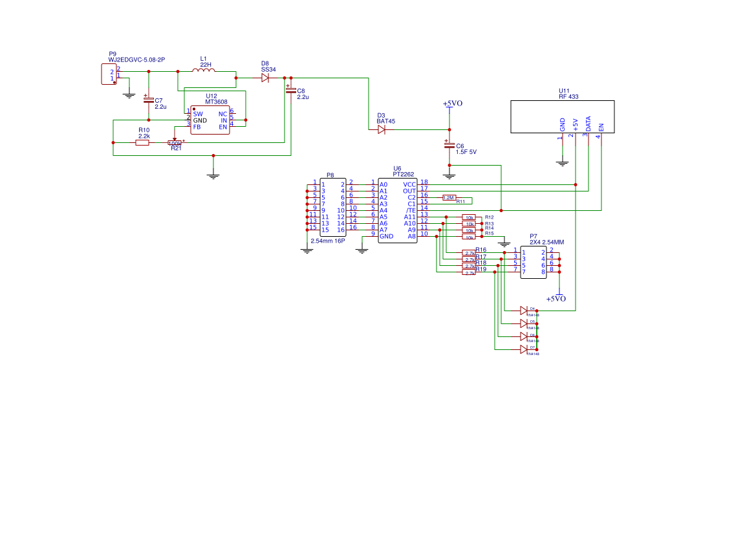Select the NC pin label on MT3608
The image size is (756, 535).
222,115
